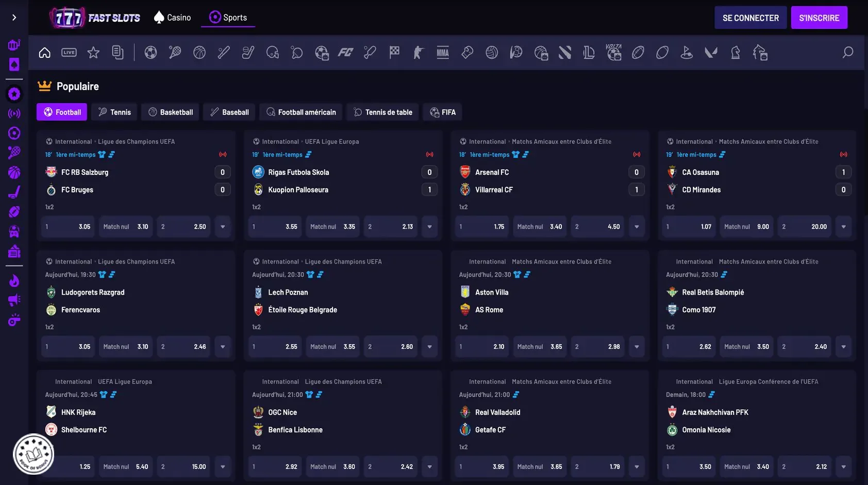Open the bet slips documents icon

[x=118, y=53]
